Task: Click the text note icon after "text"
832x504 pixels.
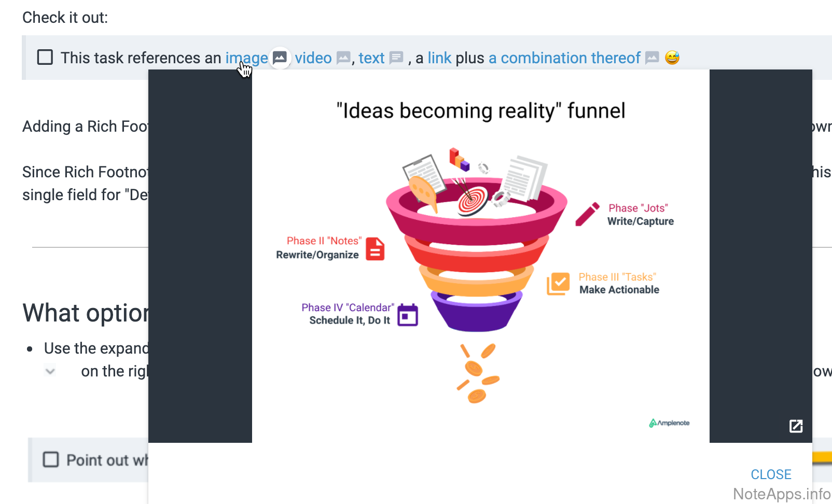Action: [x=396, y=58]
